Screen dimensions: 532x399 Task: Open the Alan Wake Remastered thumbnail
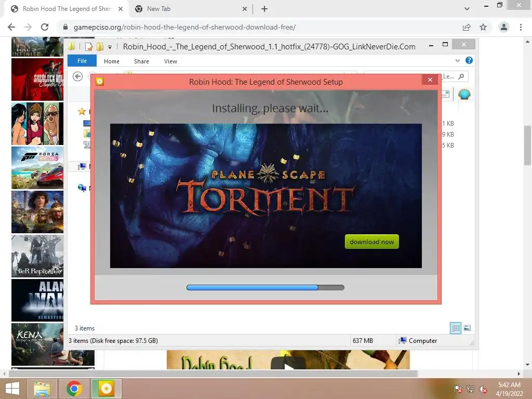(37, 300)
